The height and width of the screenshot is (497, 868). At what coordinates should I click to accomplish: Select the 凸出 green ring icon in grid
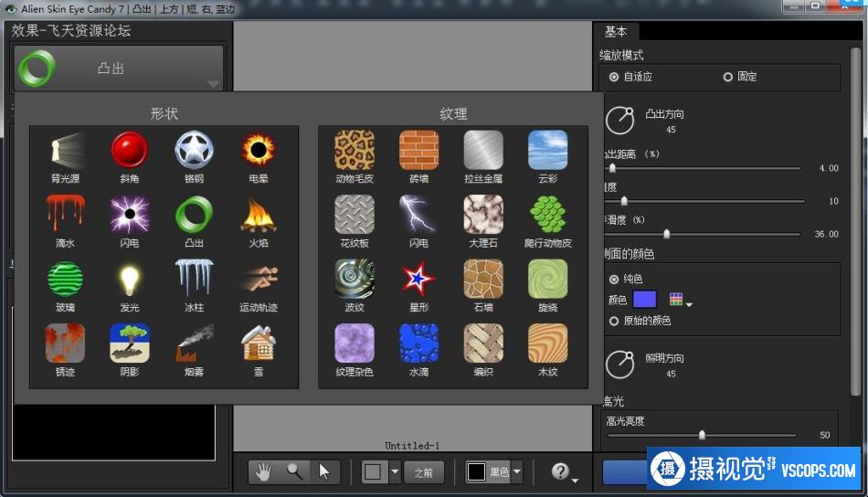click(194, 214)
